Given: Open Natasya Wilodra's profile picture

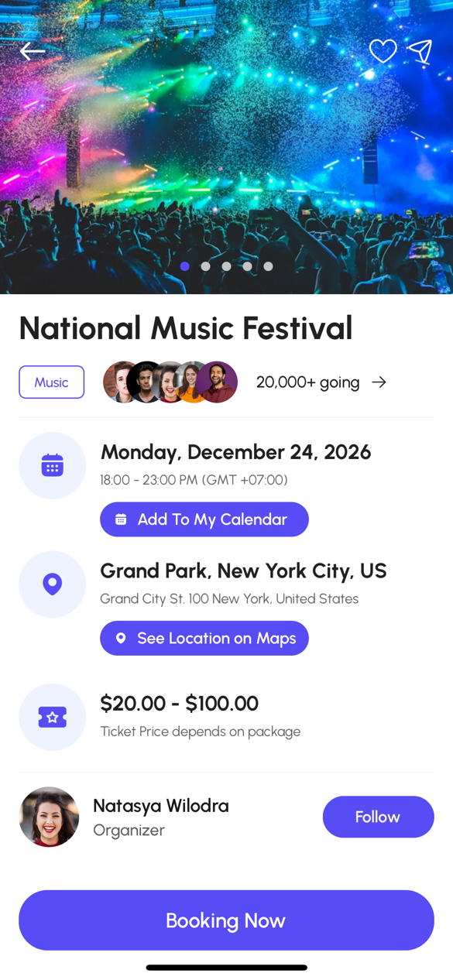Looking at the screenshot, I should (49, 816).
